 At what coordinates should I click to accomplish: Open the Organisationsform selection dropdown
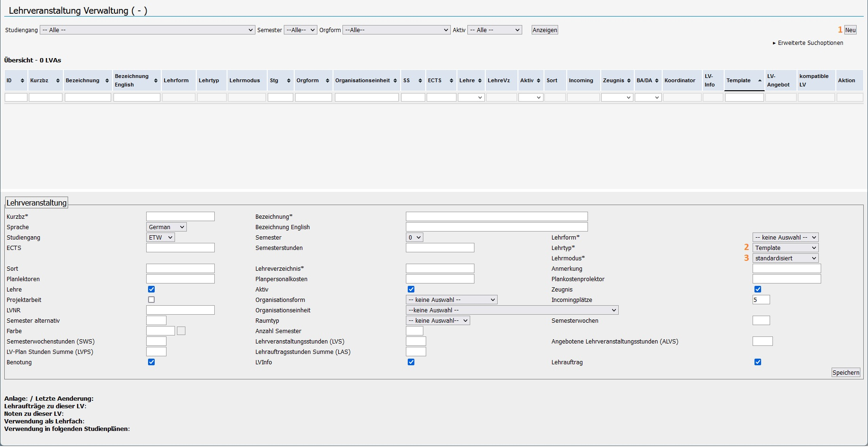451,300
